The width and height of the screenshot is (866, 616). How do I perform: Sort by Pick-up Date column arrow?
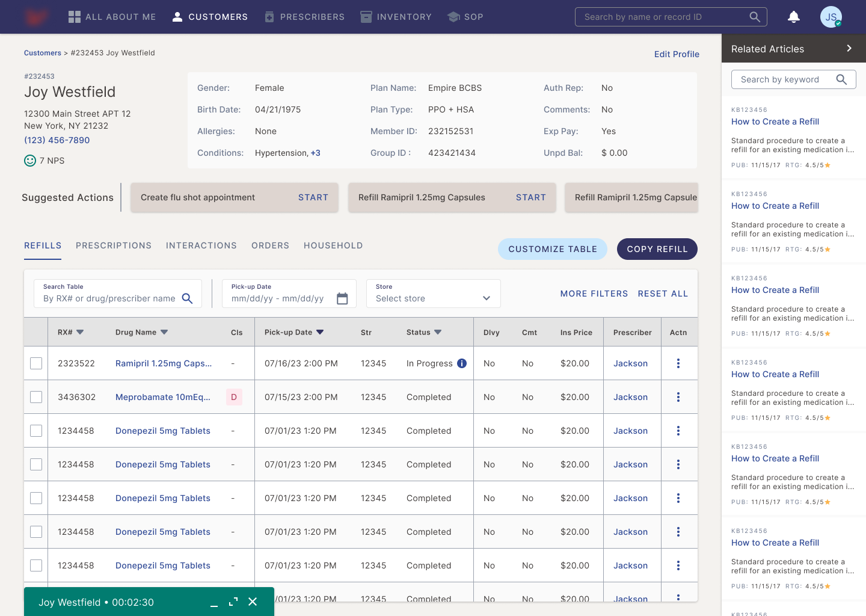coord(320,332)
